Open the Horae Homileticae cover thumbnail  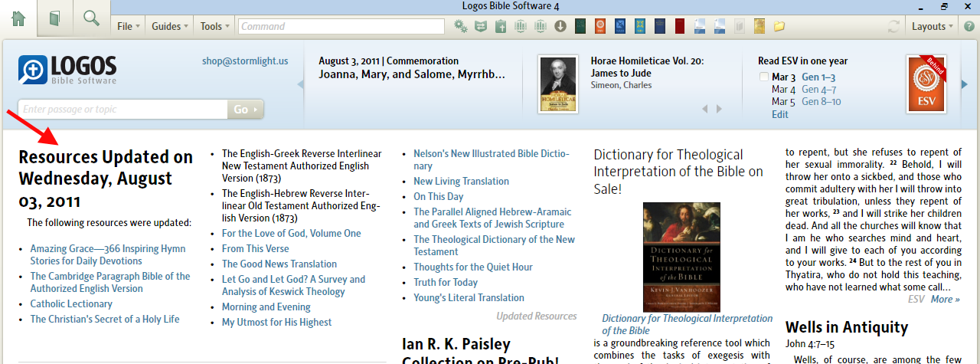pos(557,84)
